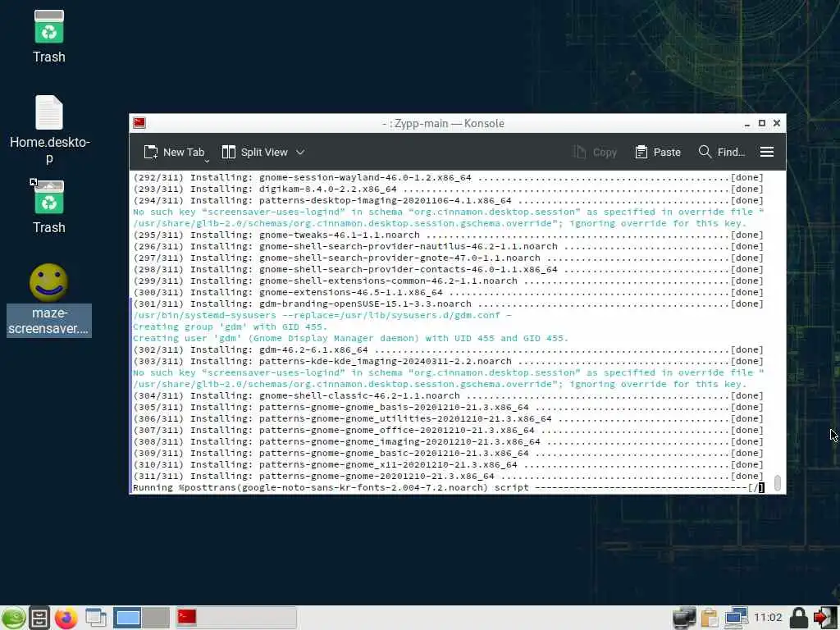840x630 pixels.
Task: Click the logout exit icon
Action: 825,619
